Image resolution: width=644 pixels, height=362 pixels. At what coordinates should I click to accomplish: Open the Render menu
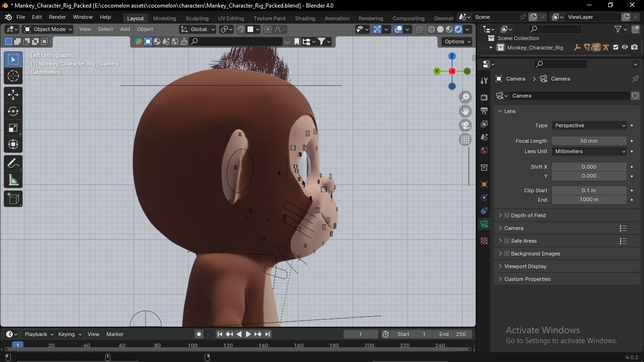pos(58,17)
